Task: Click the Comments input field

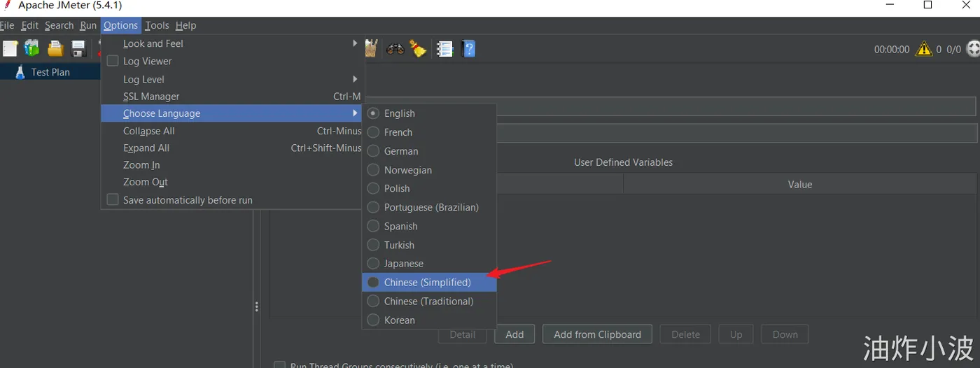Action: (x=736, y=133)
